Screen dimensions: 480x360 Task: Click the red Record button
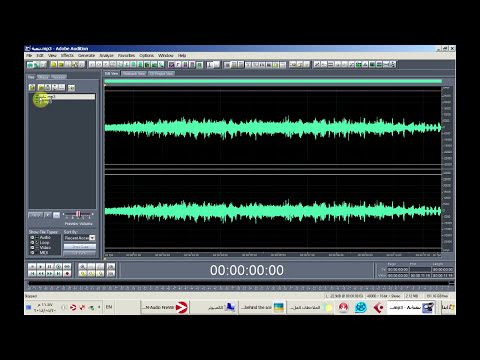(x=67, y=273)
